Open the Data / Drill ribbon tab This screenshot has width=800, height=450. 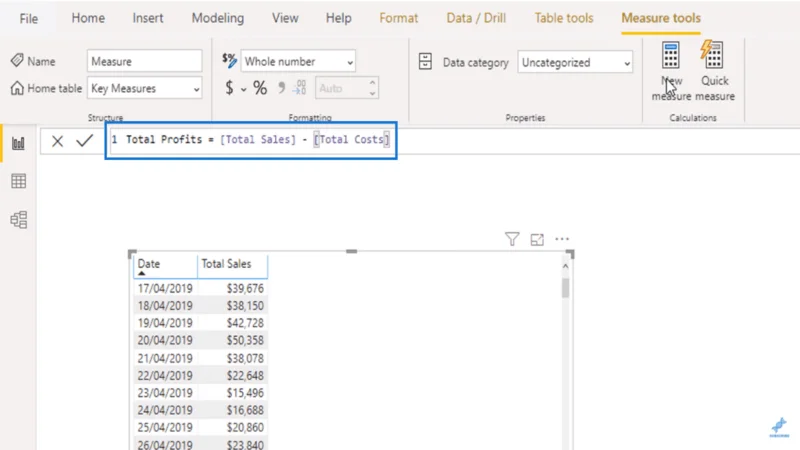pyautogui.click(x=476, y=18)
